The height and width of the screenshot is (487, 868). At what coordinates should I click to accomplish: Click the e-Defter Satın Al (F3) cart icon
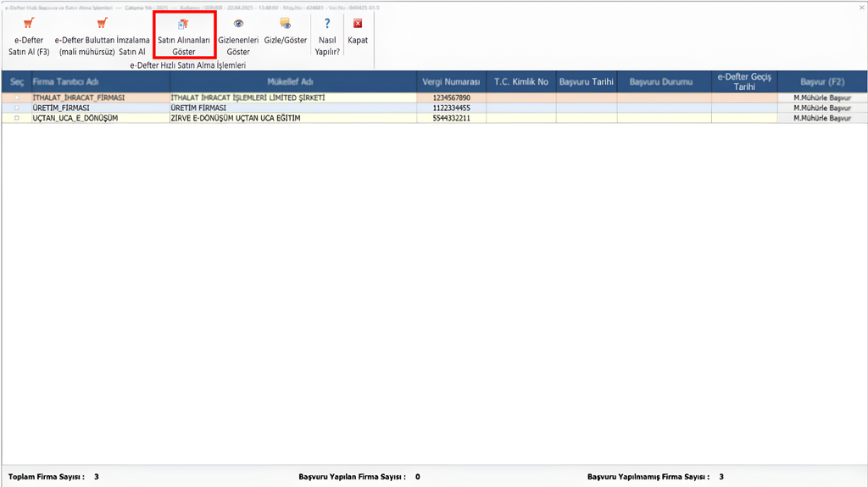(x=29, y=23)
